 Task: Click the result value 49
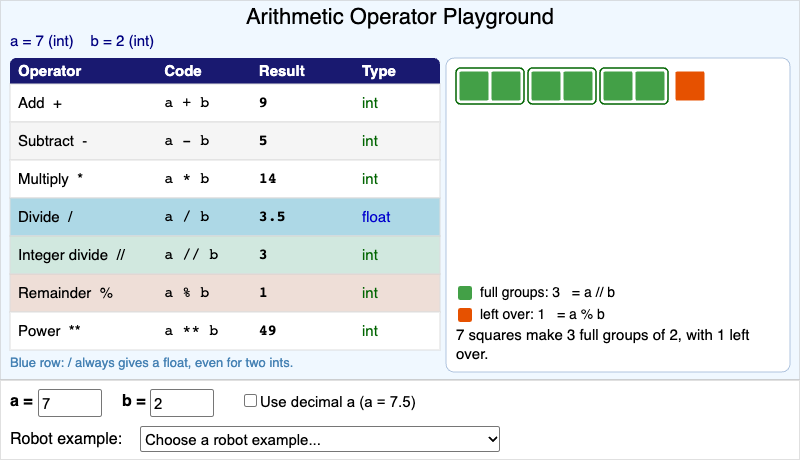click(x=267, y=330)
